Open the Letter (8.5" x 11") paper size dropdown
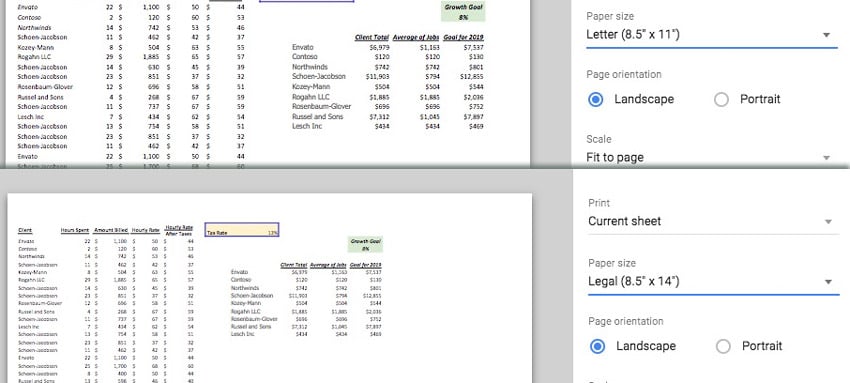Viewport: 850px width, 383px height. 711,35
